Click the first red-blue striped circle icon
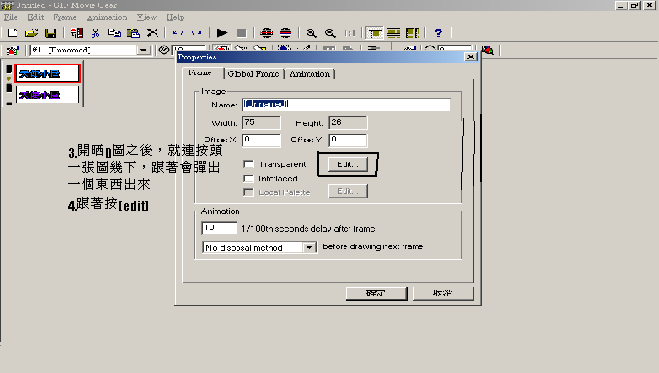 [x=266, y=33]
